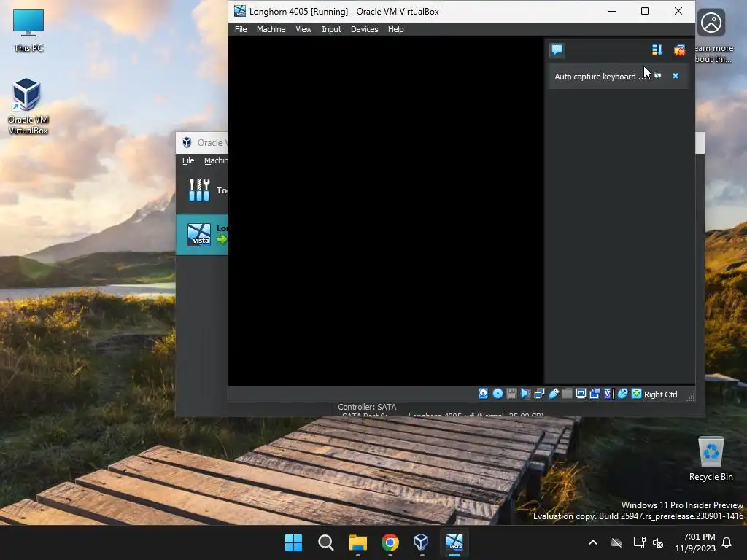The width and height of the screenshot is (747, 560).
Task: Click the mouse integration status icon
Action: tap(622, 393)
